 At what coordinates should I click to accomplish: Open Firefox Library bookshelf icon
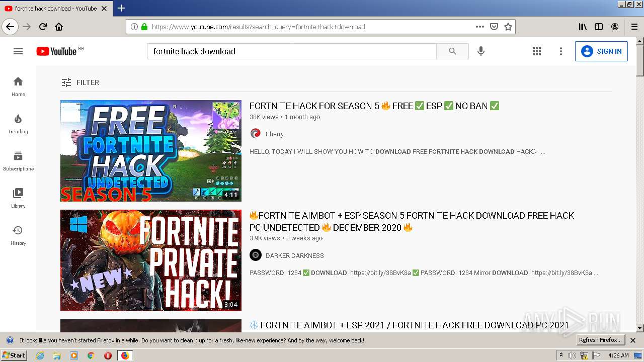[583, 27]
